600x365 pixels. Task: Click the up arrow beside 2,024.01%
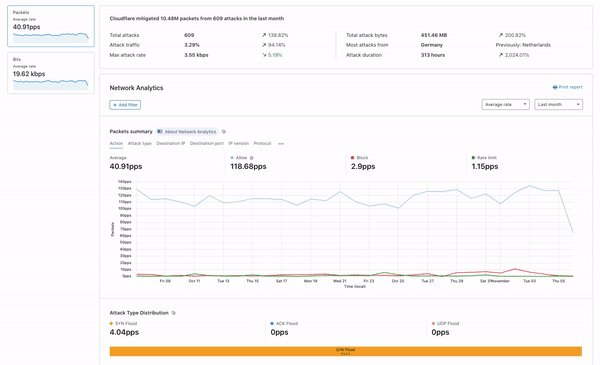[x=501, y=55]
